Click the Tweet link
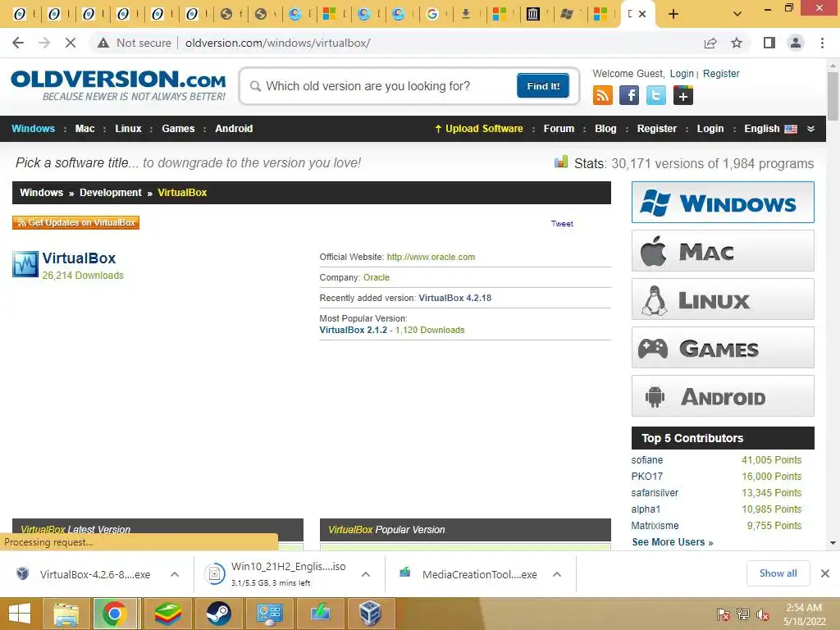This screenshot has height=630, width=840. 562,224
